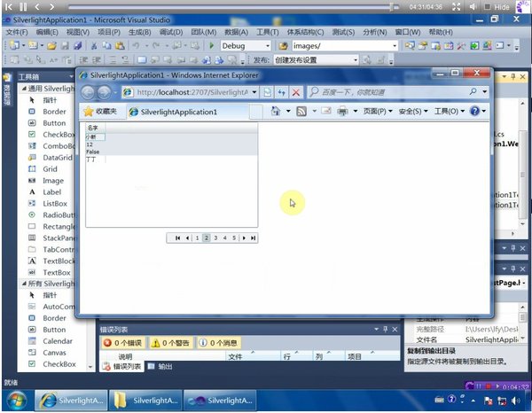Collapse the 通用 Silverlight toolbox group
This screenshot has width=532, height=413.
[x=24, y=89]
